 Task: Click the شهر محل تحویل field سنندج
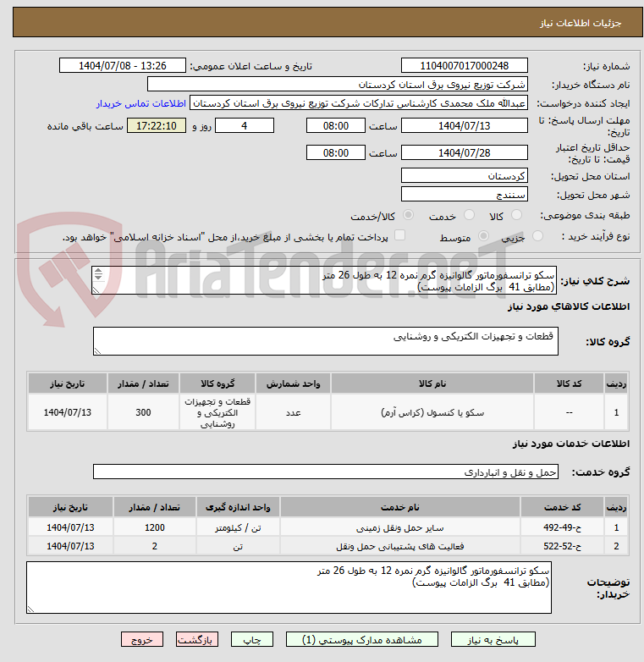(x=465, y=194)
